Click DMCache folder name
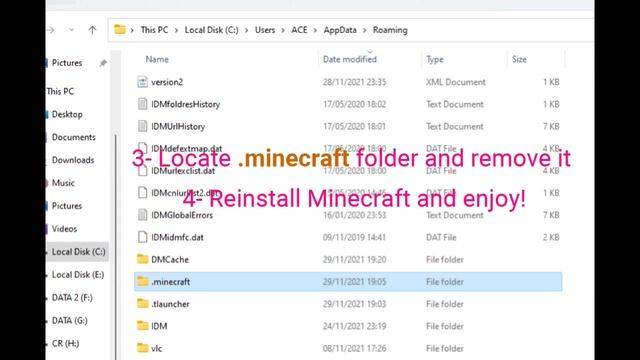The width and height of the screenshot is (640, 360). (x=170, y=259)
